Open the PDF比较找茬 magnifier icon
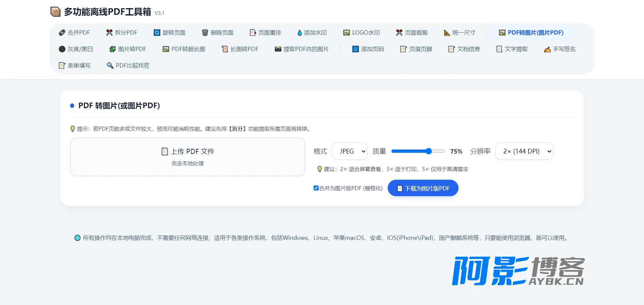The image size is (644, 305). [110, 66]
